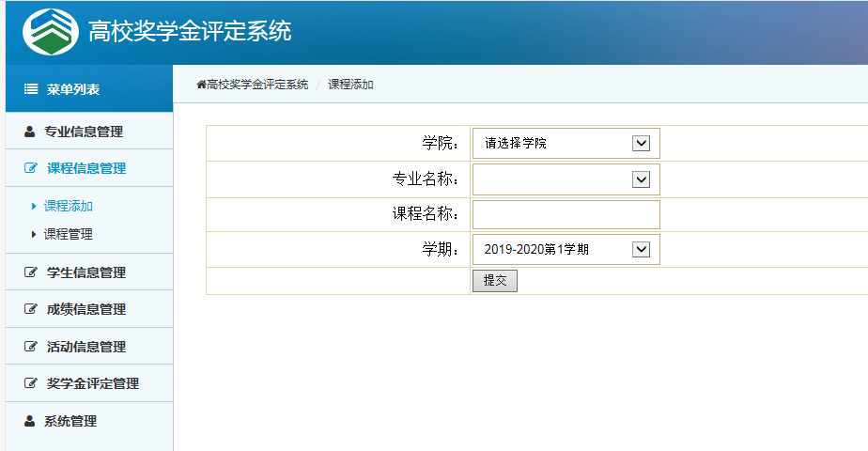
Task: Click the edit icon beside 学生信息管理
Action: [30, 272]
